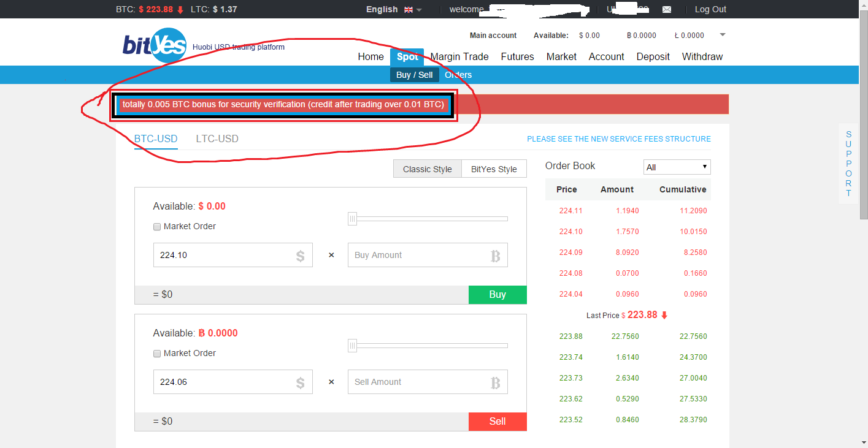Open the English language dropdown
868x448 pixels.
click(394, 9)
